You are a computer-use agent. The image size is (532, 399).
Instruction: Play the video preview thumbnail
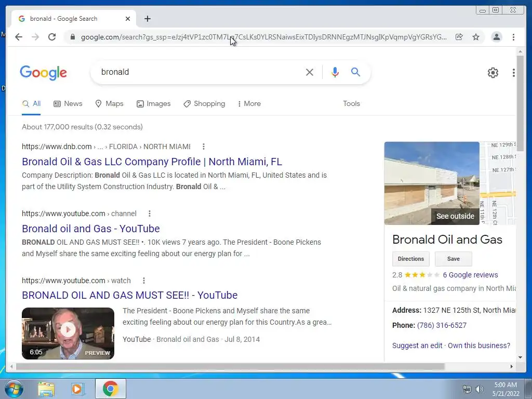(x=68, y=334)
